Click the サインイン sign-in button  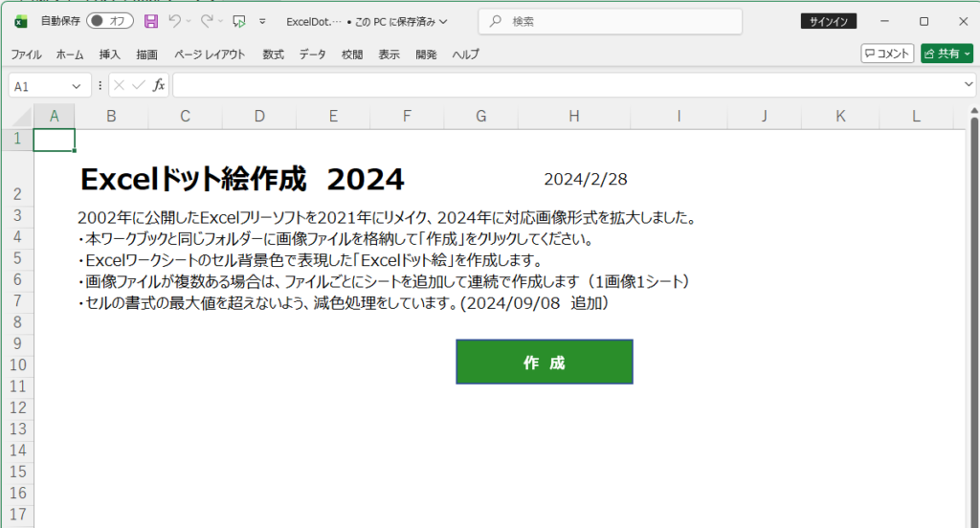(x=828, y=21)
